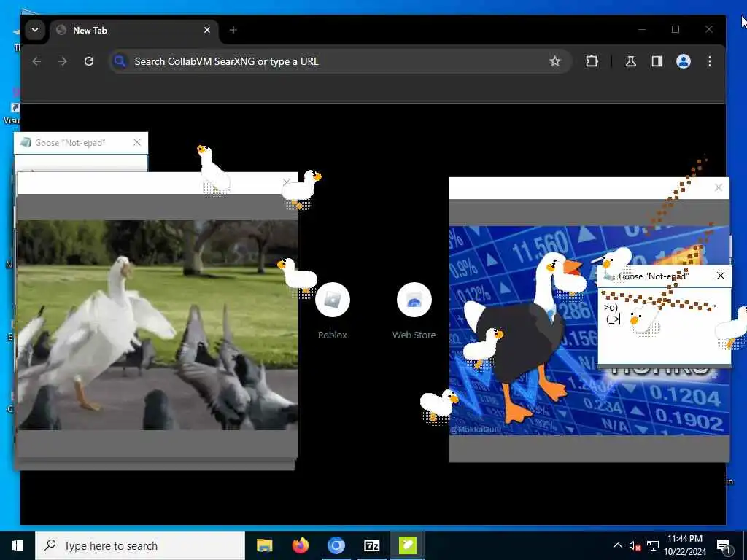
Task: Open Chrome Labs flask icon
Action: [x=631, y=61]
